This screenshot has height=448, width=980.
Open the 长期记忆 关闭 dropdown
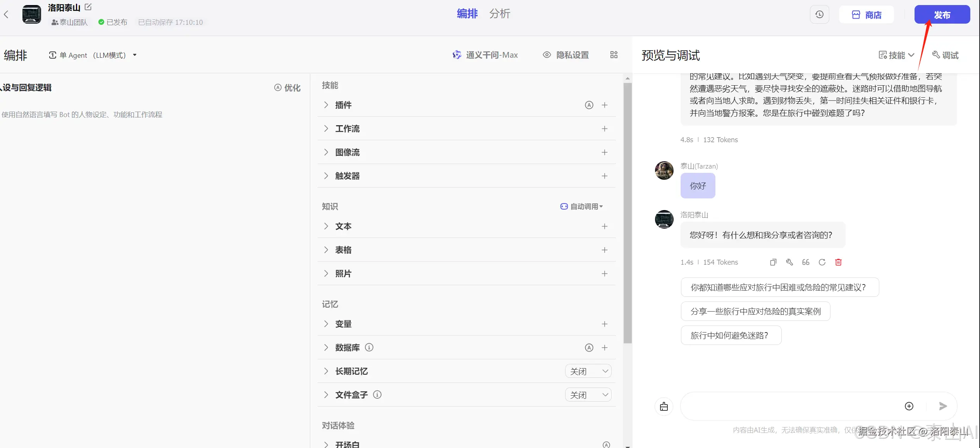tap(588, 371)
